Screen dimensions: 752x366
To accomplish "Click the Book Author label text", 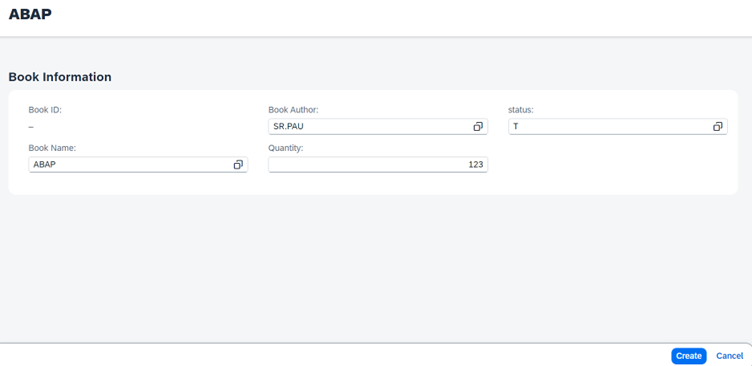I will (x=294, y=110).
